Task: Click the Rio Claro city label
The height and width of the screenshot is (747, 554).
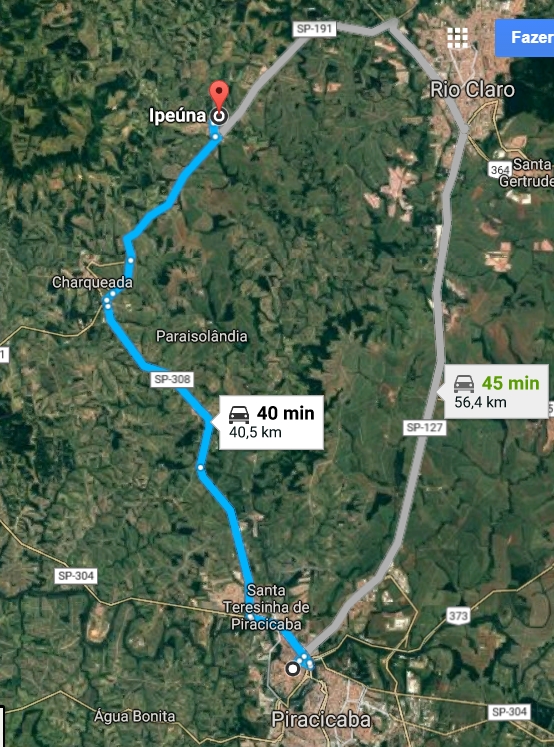Action: pyautogui.click(x=472, y=90)
